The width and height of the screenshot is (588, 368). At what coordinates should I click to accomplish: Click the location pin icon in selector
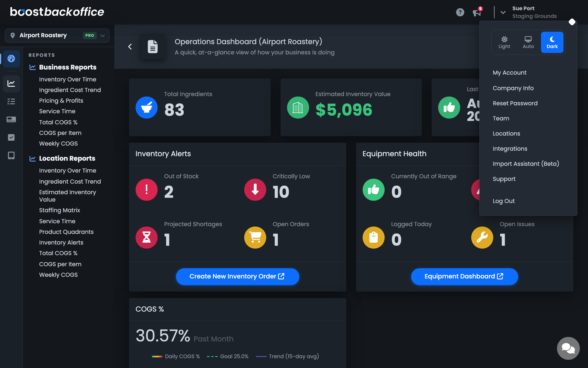click(13, 36)
